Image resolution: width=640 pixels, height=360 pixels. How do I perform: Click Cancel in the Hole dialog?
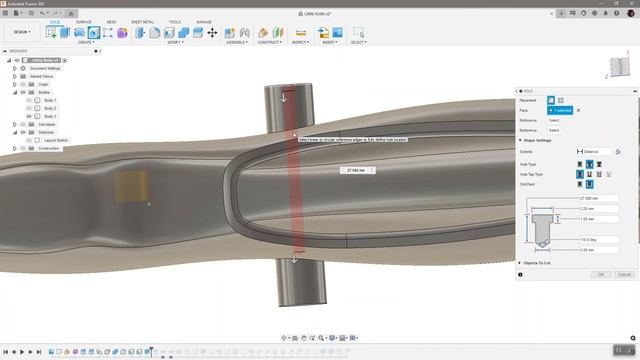(624, 274)
